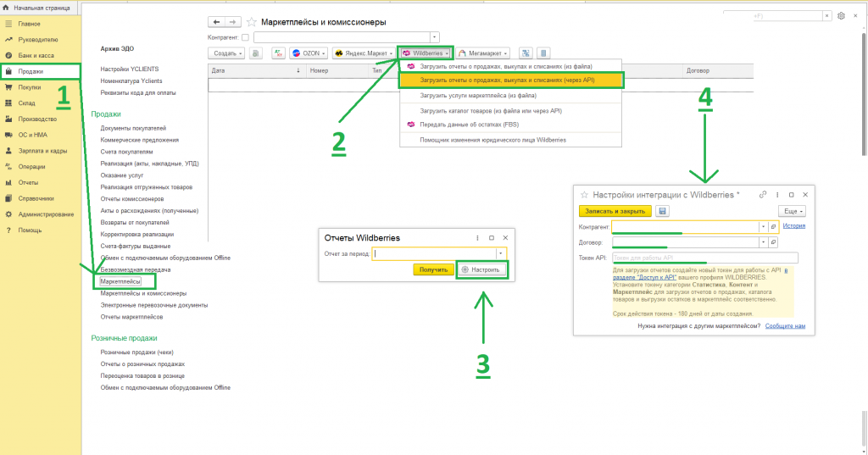This screenshot has height=455, width=868.
Task: Open the Склад section
Action: (26, 103)
